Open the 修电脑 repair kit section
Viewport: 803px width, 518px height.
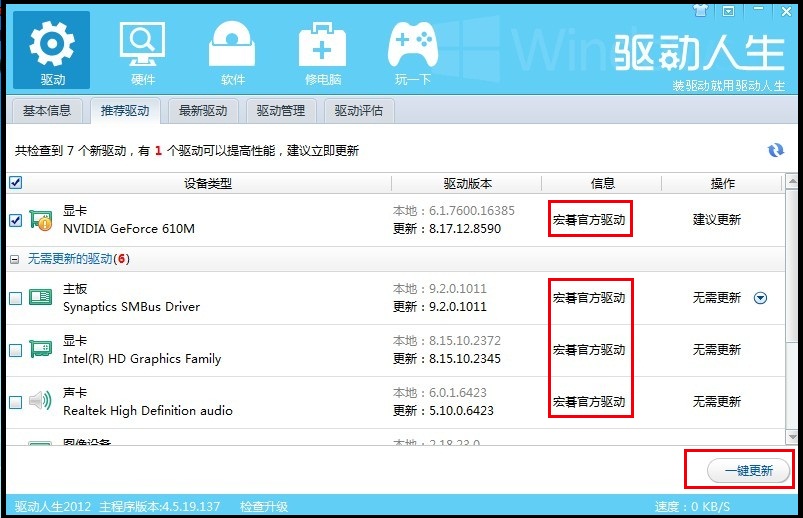coord(322,53)
